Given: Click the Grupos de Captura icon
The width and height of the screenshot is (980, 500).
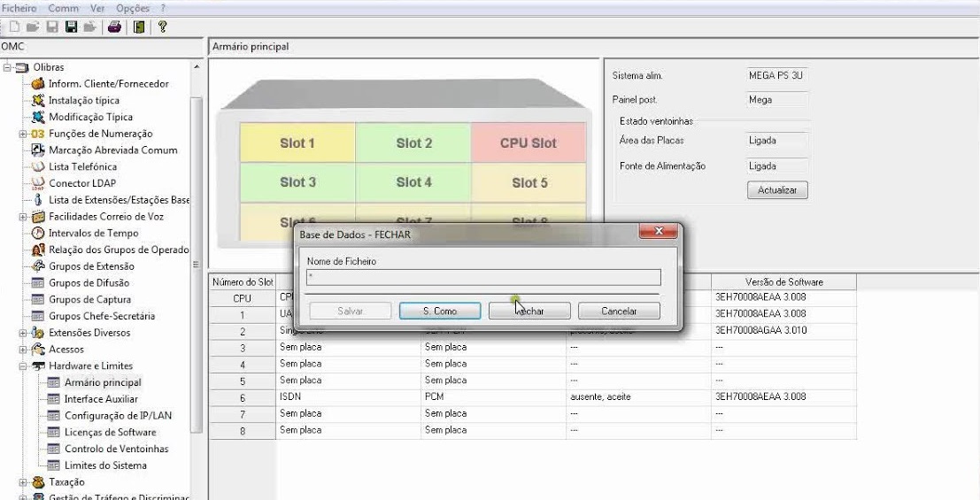Looking at the screenshot, I should coord(38,299).
